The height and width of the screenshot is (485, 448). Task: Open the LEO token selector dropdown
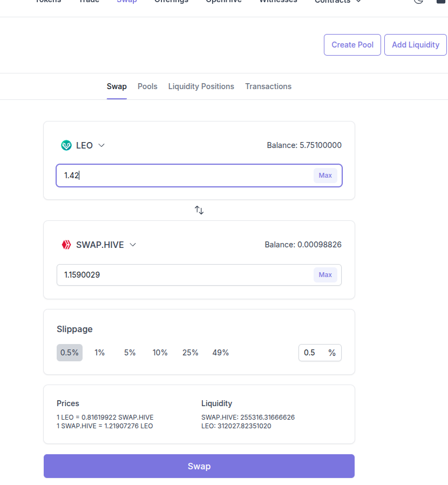click(83, 145)
